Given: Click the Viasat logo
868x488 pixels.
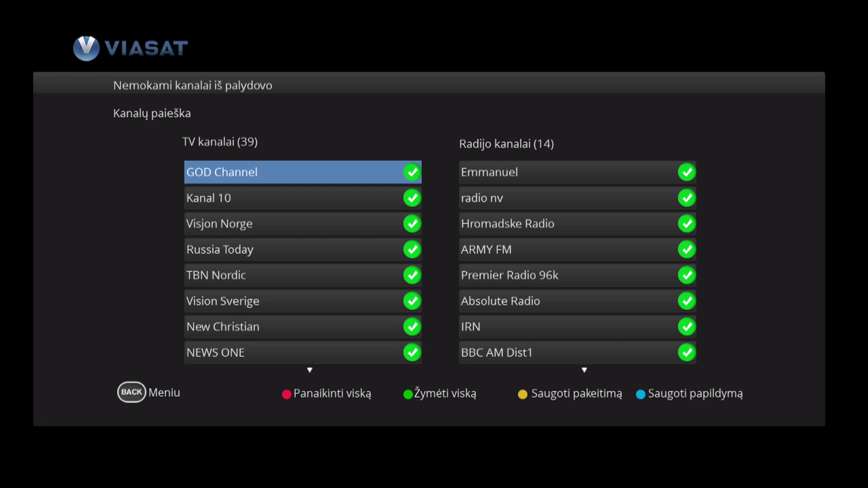Looking at the screenshot, I should click(131, 48).
